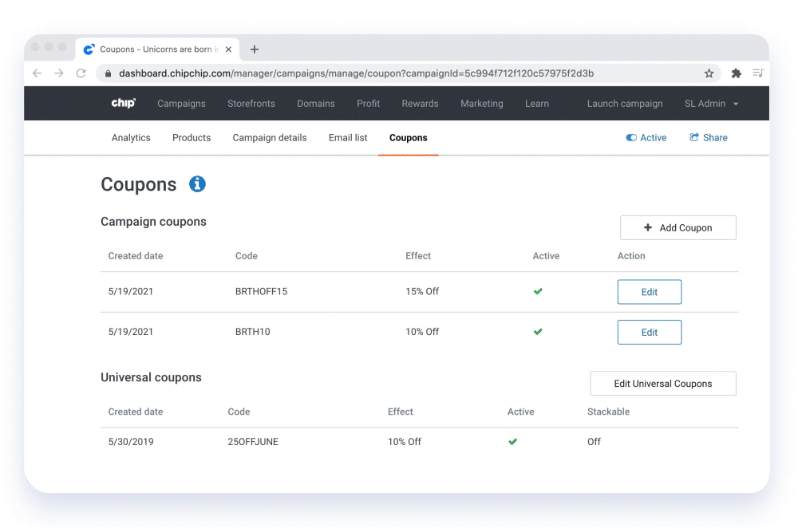Image resolution: width=798 pixels, height=532 pixels.
Task: Click the Universal coupons heading
Action: tap(151, 377)
